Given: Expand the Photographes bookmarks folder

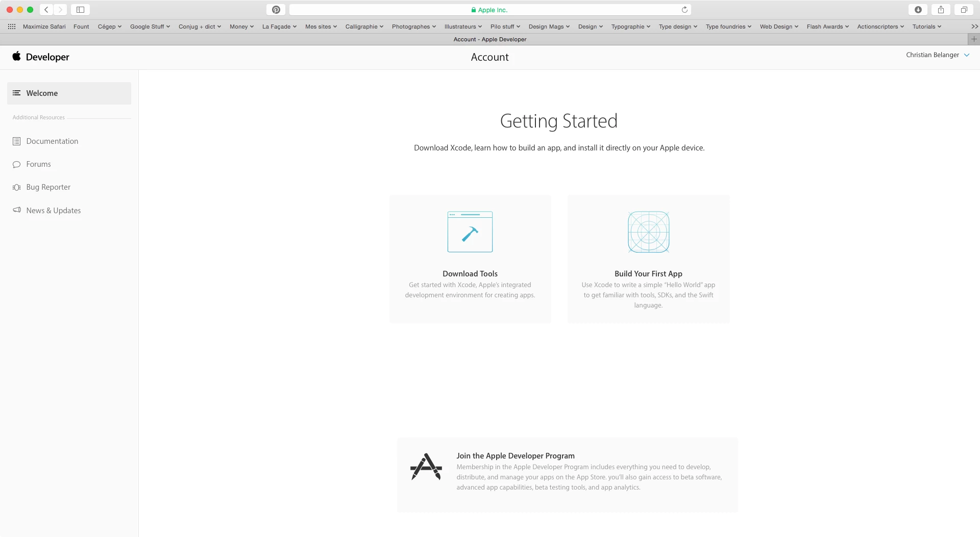Looking at the screenshot, I should (x=414, y=27).
